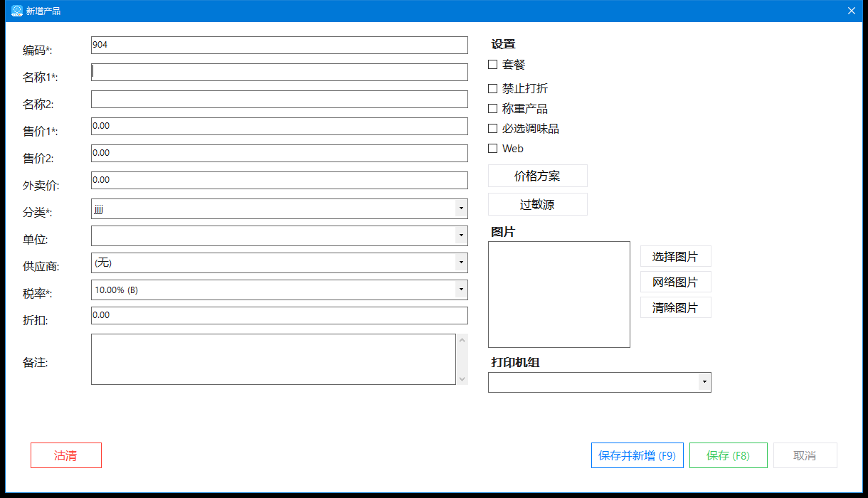Image resolution: width=868 pixels, height=498 pixels.
Task: Click the 取消 button
Action: tap(805, 455)
